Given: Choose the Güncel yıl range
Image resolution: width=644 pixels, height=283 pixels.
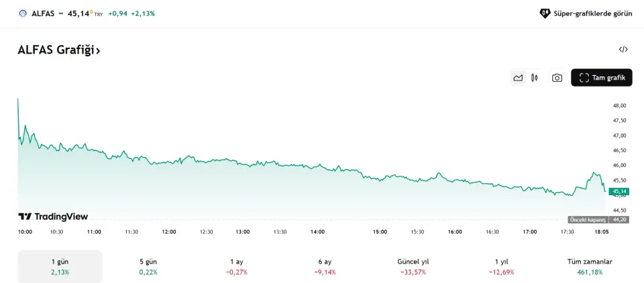Looking at the screenshot, I should (x=413, y=266).
